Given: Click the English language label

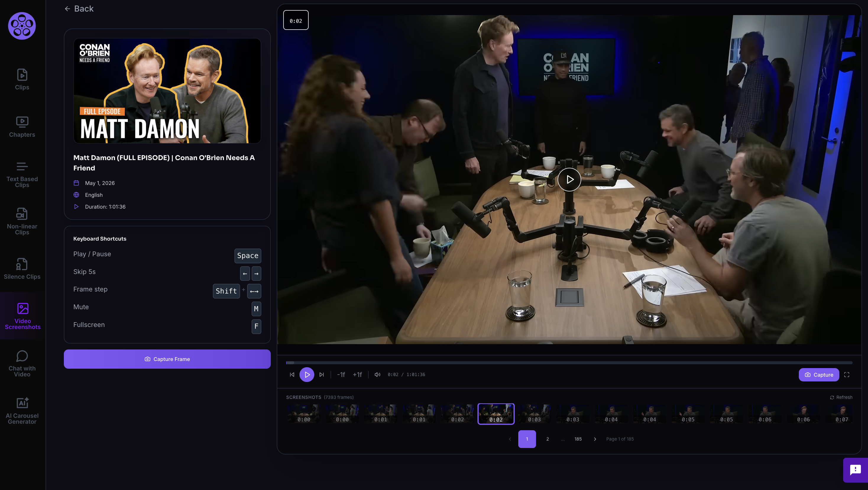Looking at the screenshot, I should pos(94,195).
